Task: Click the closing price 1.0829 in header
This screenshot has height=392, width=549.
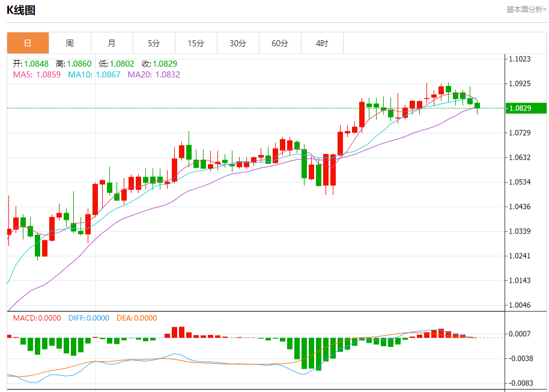Action: [165, 64]
